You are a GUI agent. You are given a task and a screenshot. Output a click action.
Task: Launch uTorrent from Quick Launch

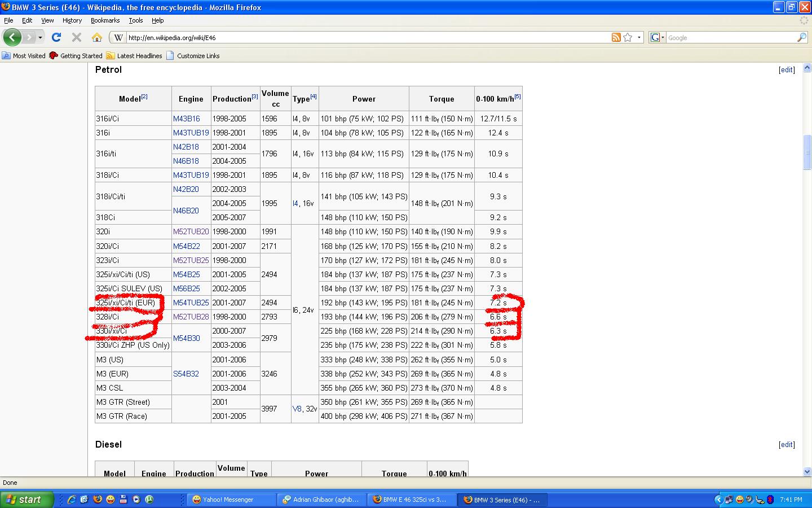[149, 500]
